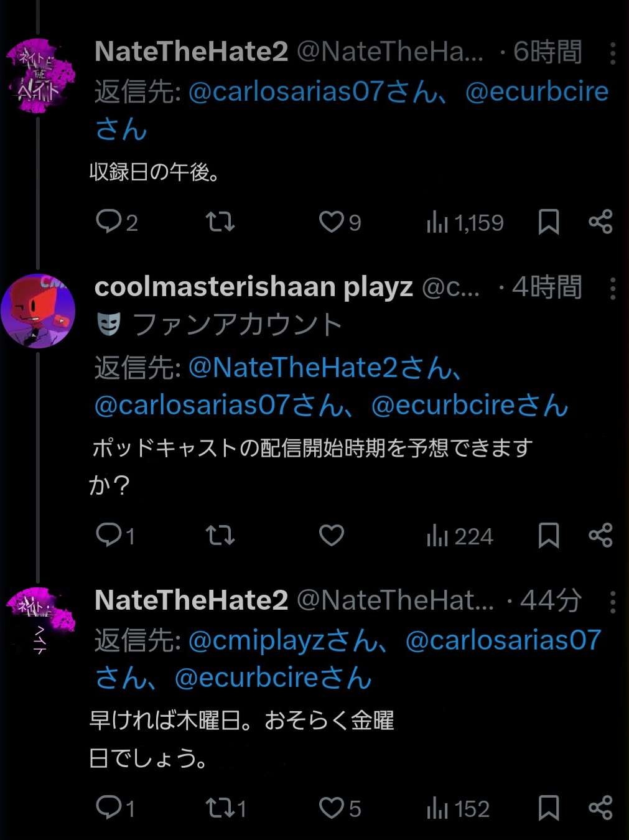This screenshot has width=629, height=840.
Task: Retweet the podcast question tweet
Action: (220, 535)
